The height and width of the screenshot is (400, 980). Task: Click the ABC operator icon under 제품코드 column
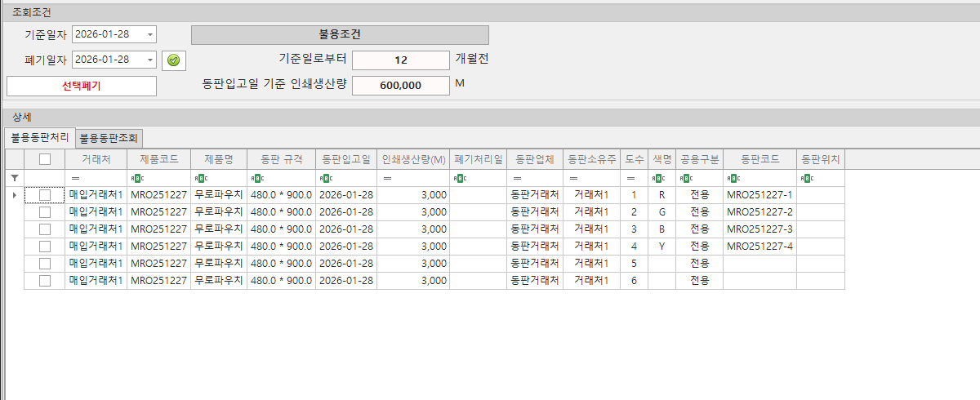tap(136, 178)
